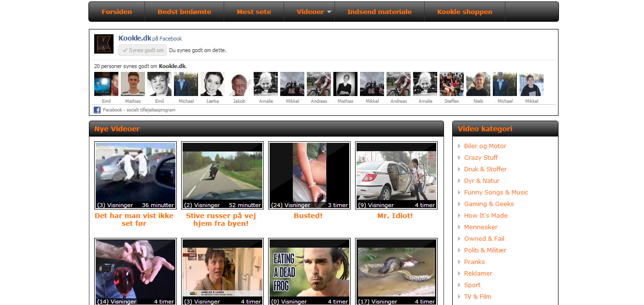Viewport: 644px width, 305px height.
Task: Click the arrow beside Sport category
Action: click(459, 285)
